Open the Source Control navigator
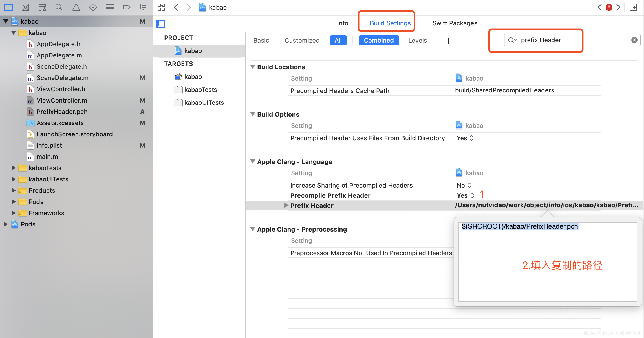The width and height of the screenshot is (644, 338). point(25,7)
